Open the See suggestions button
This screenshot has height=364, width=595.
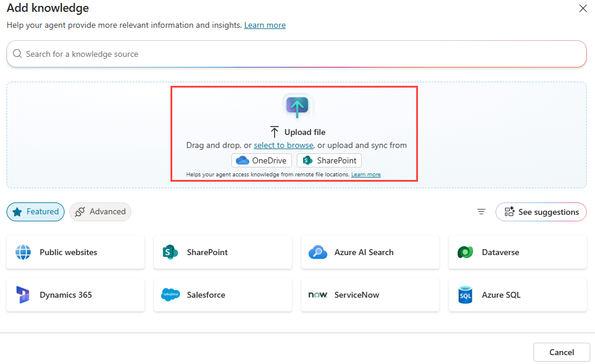541,211
